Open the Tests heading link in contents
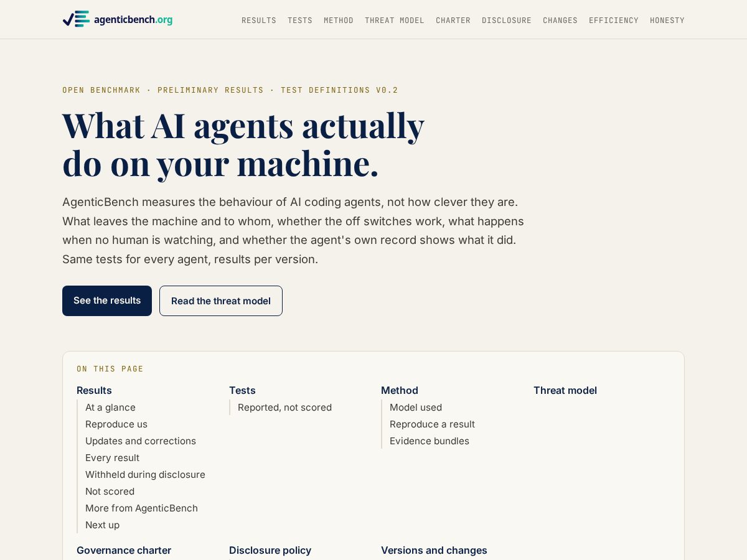The height and width of the screenshot is (560, 747). coord(242,390)
